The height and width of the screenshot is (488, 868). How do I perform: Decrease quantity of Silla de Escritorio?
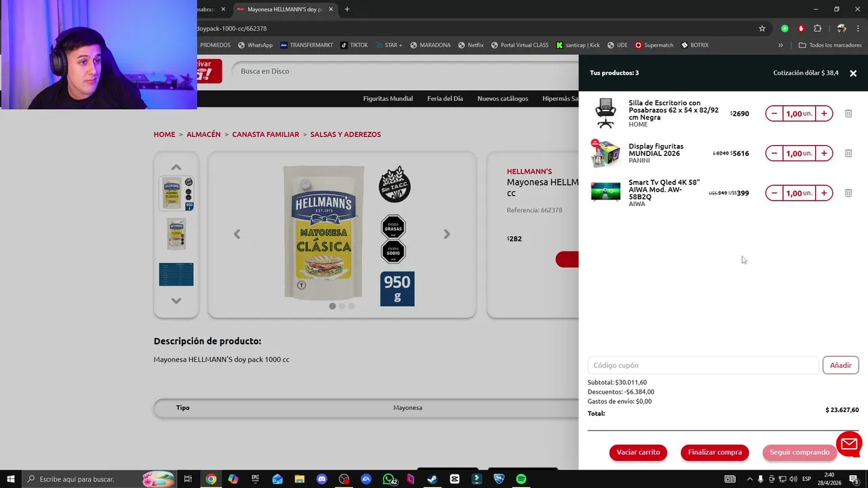(x=774, y=114)
